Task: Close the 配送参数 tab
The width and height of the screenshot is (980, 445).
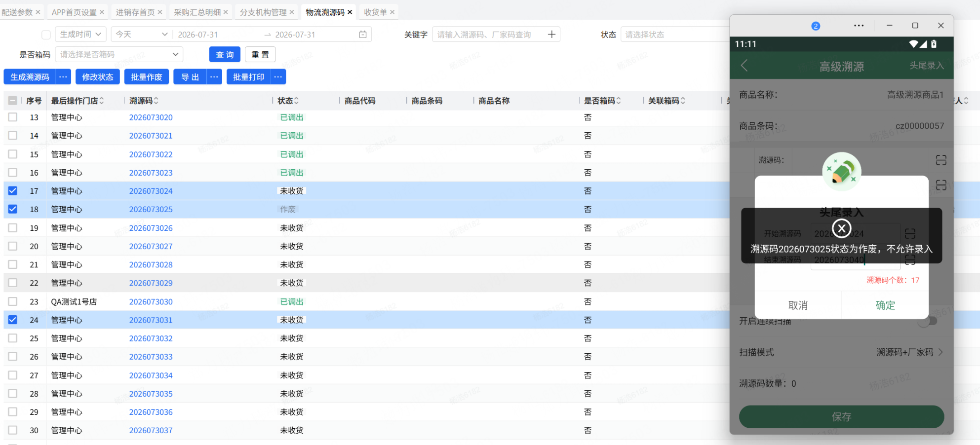Action: click(38, 12)
